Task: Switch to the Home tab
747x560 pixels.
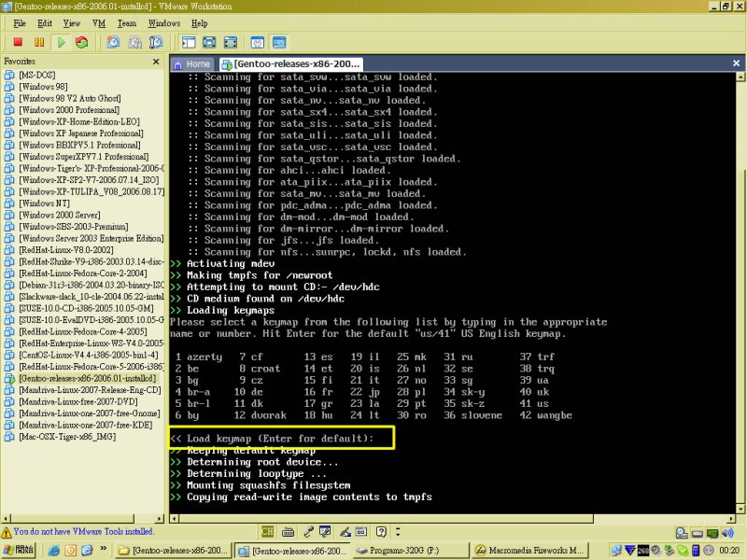Action: [192, 63]
